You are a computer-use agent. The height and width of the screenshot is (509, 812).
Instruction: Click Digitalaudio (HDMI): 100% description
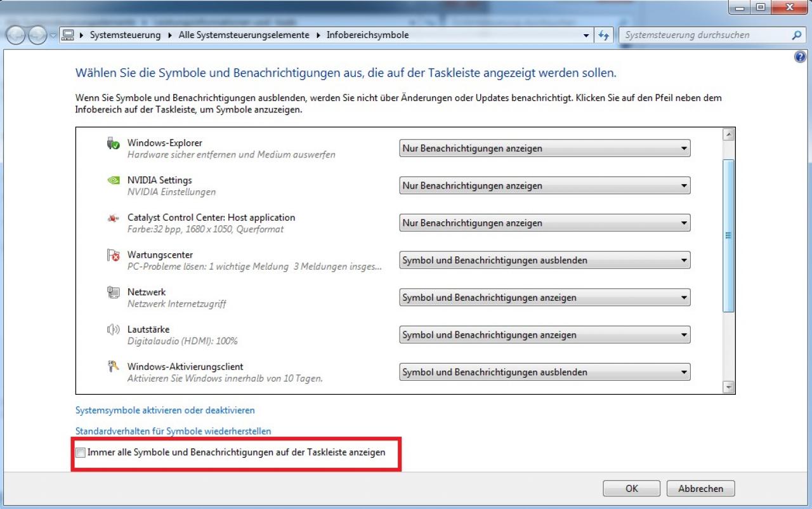(183, 341)
